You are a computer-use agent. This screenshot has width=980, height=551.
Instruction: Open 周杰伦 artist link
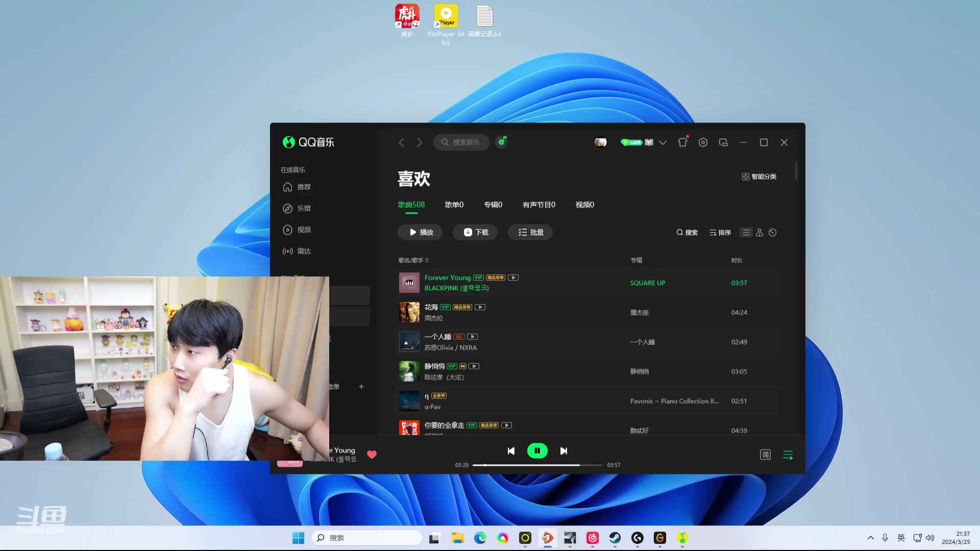(434, 318)
